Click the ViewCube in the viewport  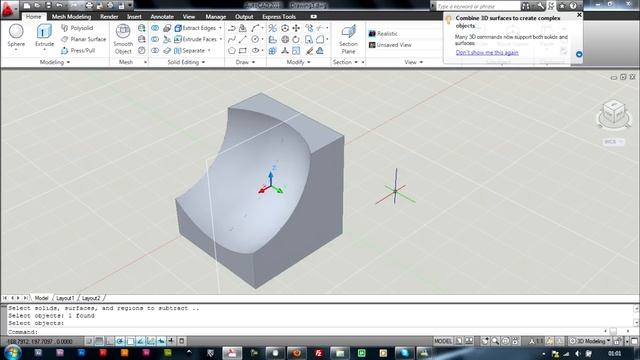click(613, 113)
